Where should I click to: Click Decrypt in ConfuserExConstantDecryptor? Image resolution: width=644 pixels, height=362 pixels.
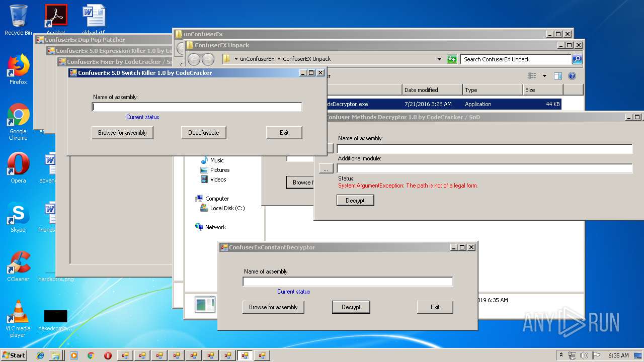pyautogui.click(x=351, y=307)
